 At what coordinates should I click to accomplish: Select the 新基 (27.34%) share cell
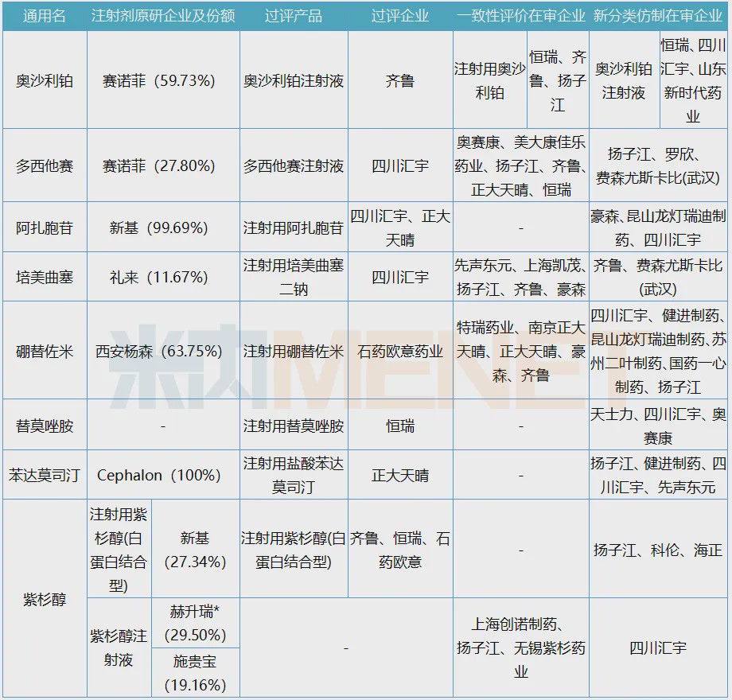[196, 550]
